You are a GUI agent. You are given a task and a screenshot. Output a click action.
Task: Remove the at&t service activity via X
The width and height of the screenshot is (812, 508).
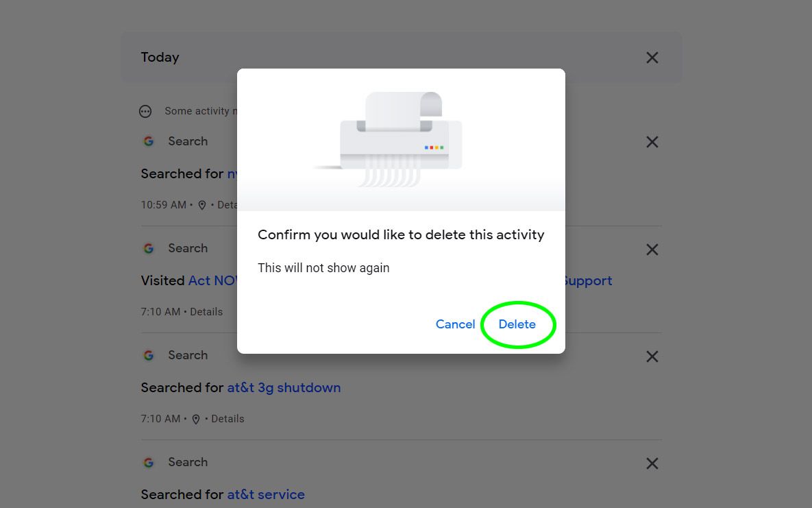click(652, 463)
